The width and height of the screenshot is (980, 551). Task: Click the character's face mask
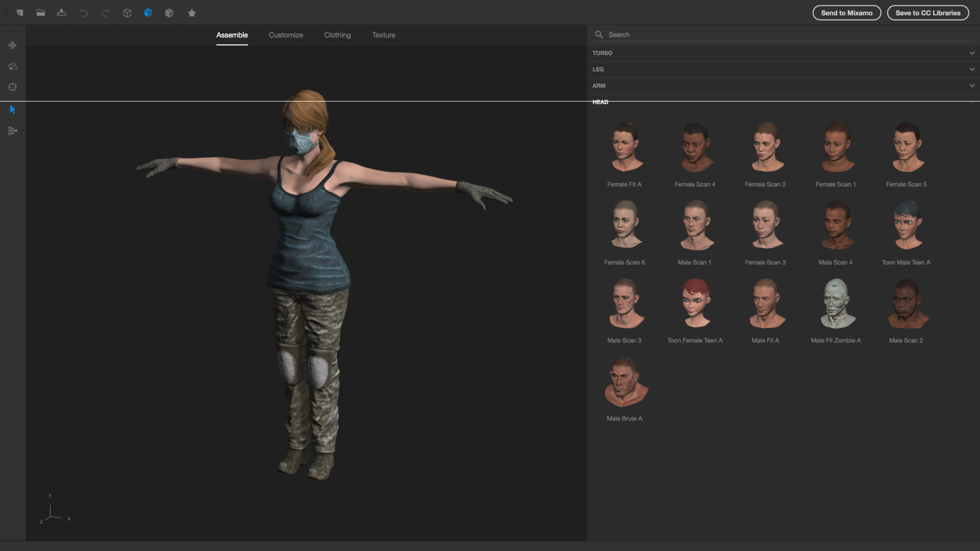pyautogui.click(x=302, y=141)
